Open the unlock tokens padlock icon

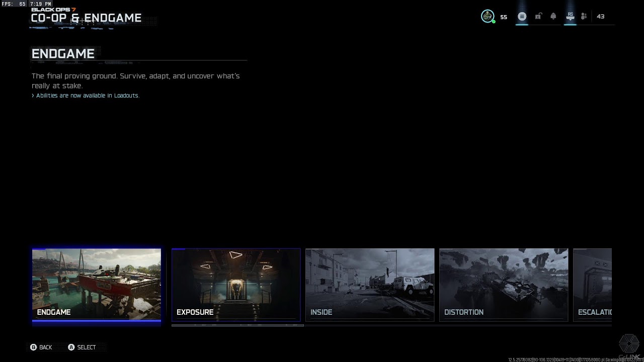(538, 17)
